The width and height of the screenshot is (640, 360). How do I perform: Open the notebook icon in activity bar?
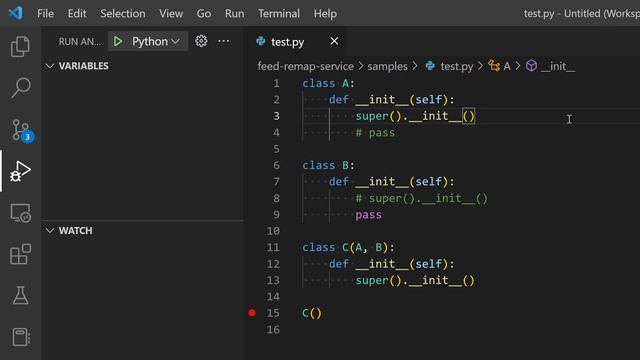tap(20, 337)
